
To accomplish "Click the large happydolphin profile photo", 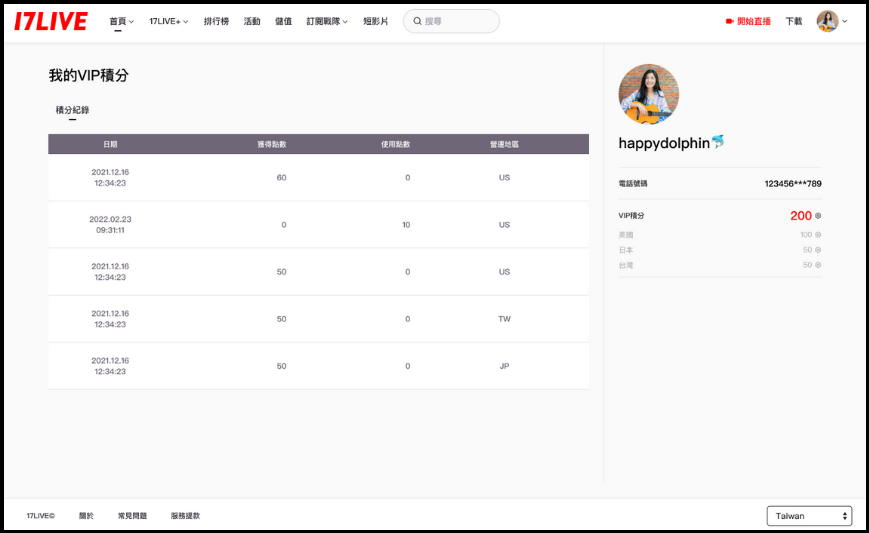I will [x=649, y=94].
